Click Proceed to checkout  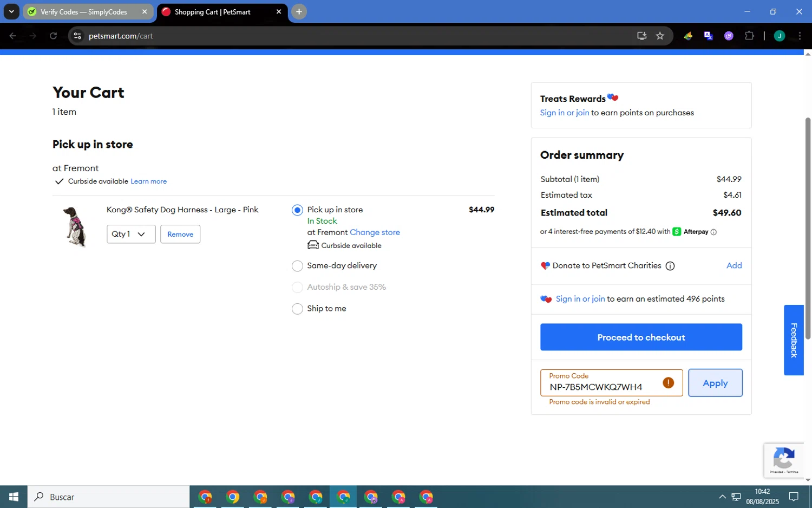tap(641, 337)
